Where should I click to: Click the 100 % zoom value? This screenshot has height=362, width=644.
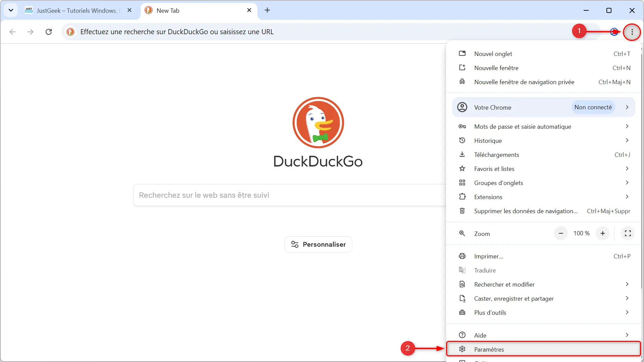pyautogui.click(x=582, y=233)
